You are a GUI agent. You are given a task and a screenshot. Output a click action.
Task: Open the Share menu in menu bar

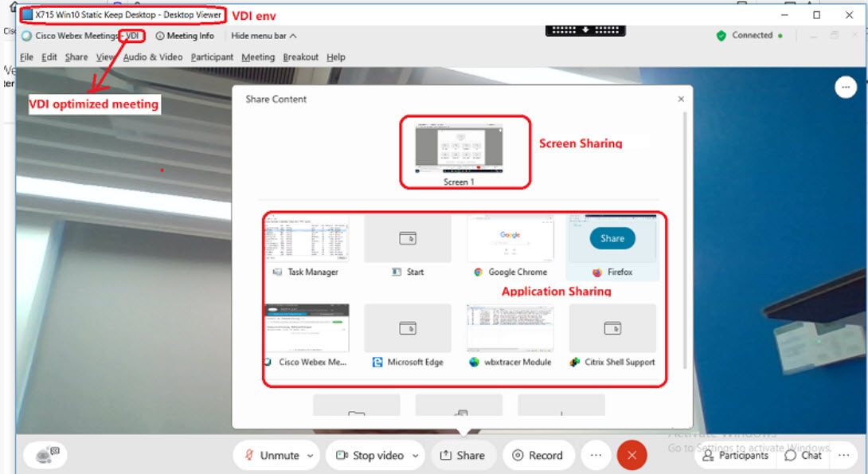coord(76,57)
